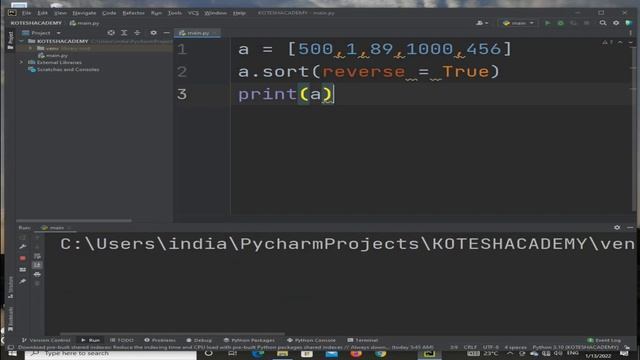Open Terminal tool window

pos(363,340)
